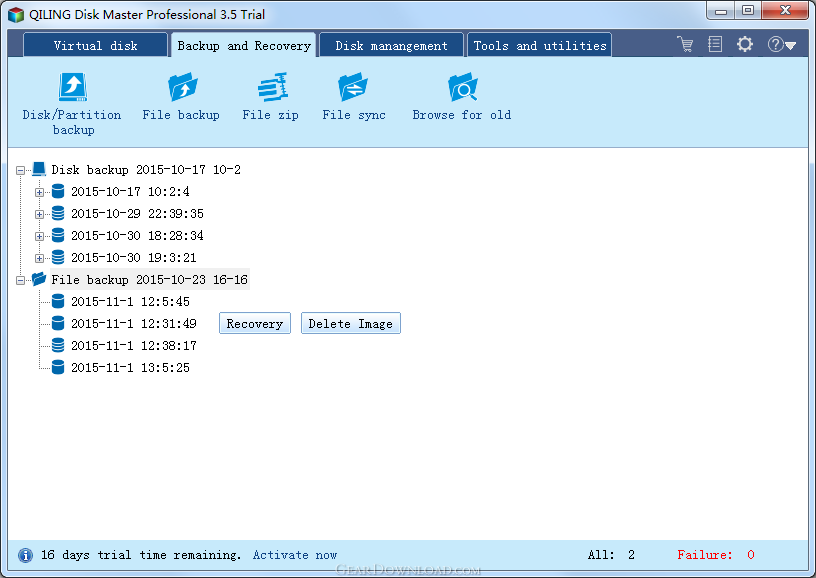816x578 pixels.
Task: Click database icon for 2015-10-29 22:39:35
Action: tap(58, 213)
